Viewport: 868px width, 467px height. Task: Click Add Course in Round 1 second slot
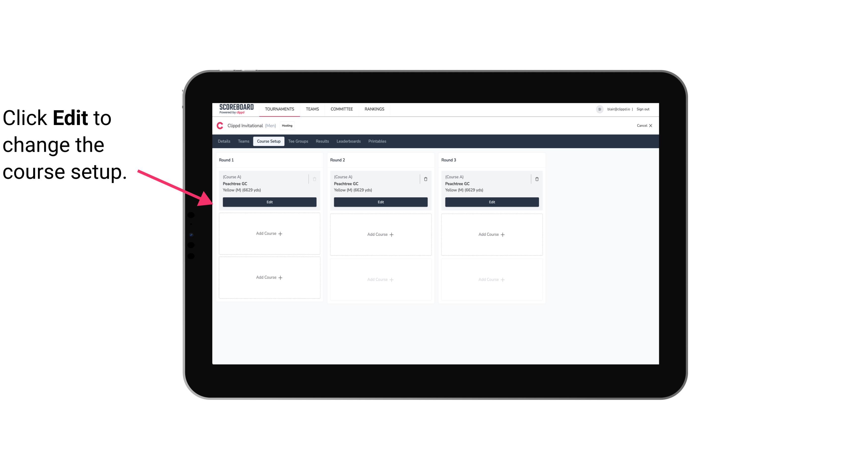tap(269, 234)
